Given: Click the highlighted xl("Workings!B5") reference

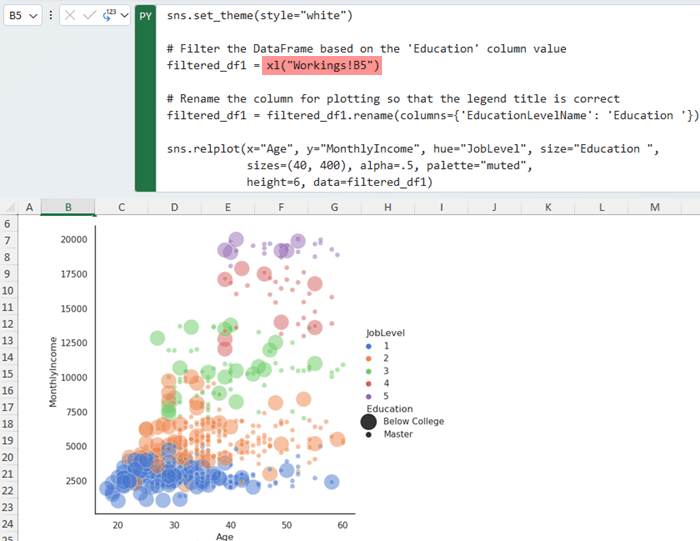Looking at the screenshot, I should point(322,66).
